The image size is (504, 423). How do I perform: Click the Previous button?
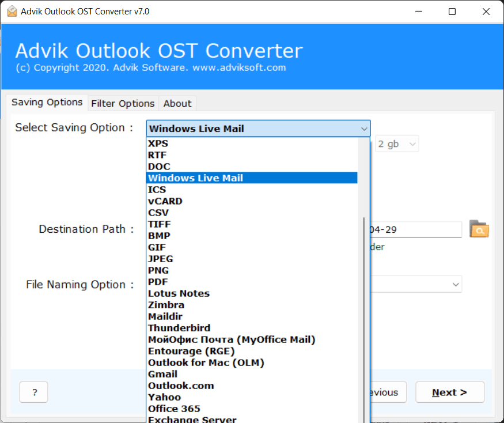click(388, 392)
